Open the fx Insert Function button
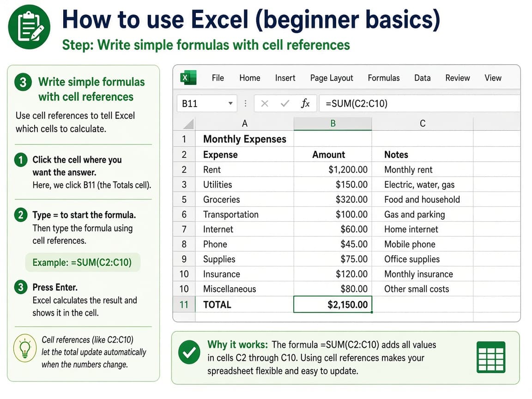The height and width of the screenshot is (399, 532). pos(305,103)
